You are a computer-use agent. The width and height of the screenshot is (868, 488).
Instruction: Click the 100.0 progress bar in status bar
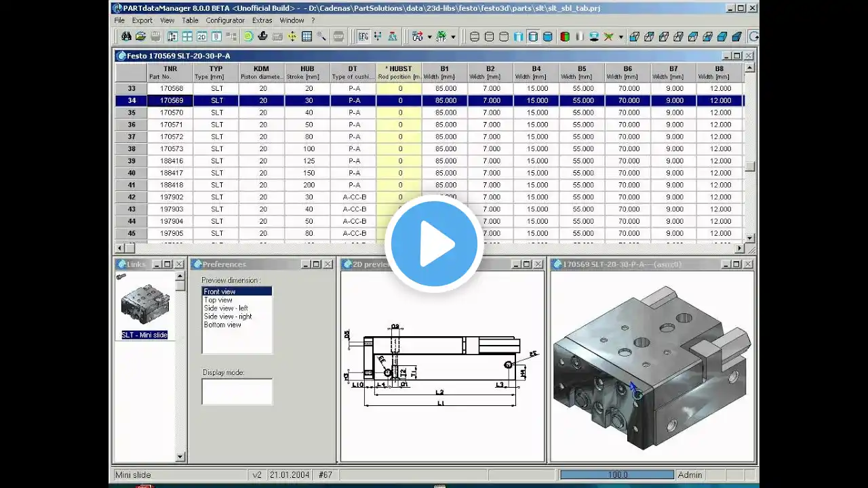pos(618,475)
